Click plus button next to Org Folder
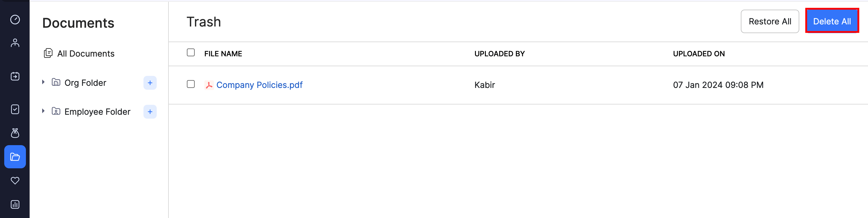The image size is (868, 218). point(150,83)
